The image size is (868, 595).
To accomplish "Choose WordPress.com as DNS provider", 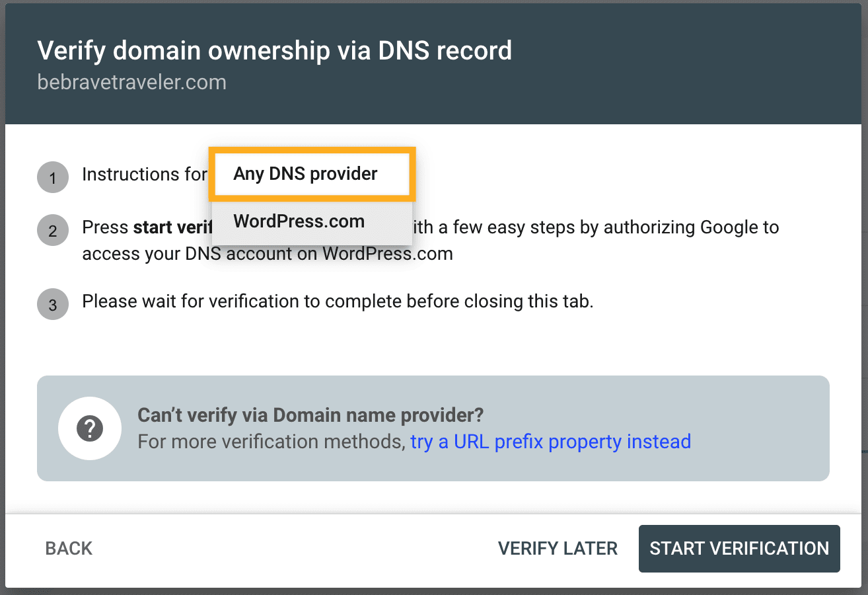I will (299, 221).
